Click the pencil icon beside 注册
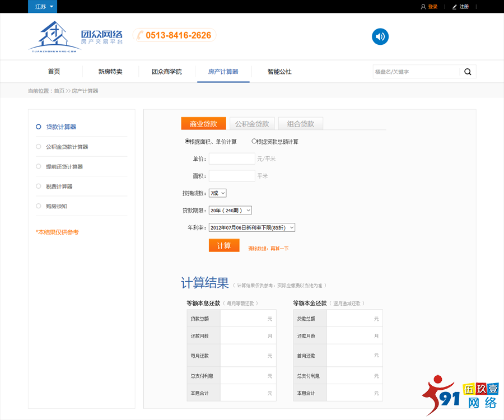The image size is (504, 420). [455, 7]
